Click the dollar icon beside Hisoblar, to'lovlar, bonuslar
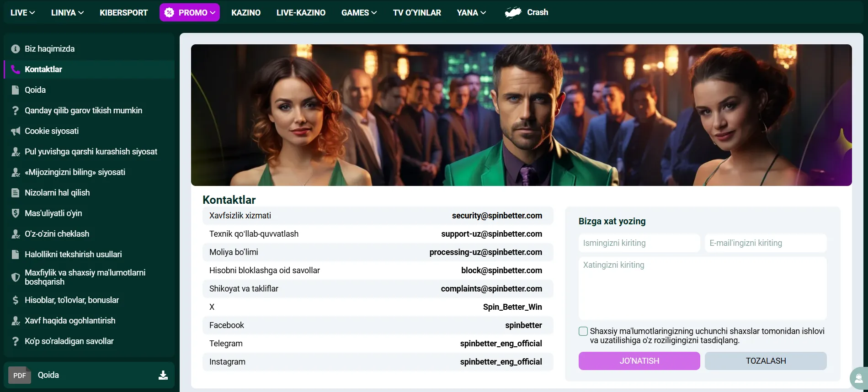868x392 pixels. (x=16, y=300)
